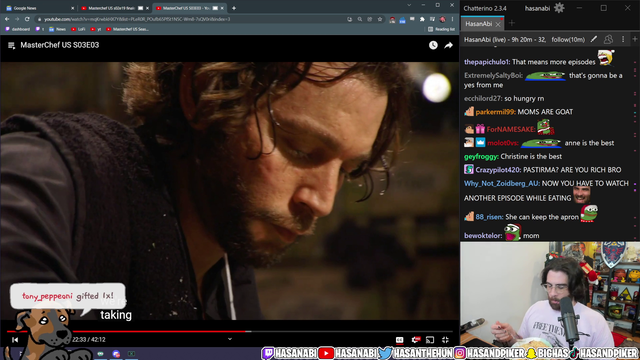Image resolution: width=640 pixels, height=360 pixels.
Task: Seek along the red video progress bar
Action: (x=230, y=331)
